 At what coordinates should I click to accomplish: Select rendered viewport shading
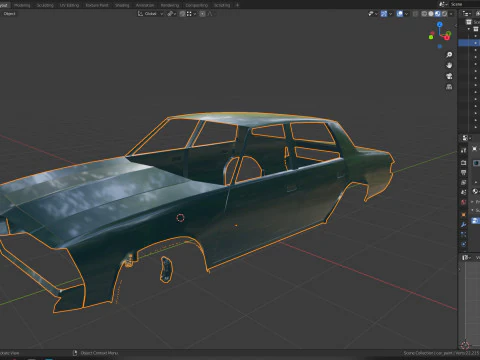tap(444, 14)
